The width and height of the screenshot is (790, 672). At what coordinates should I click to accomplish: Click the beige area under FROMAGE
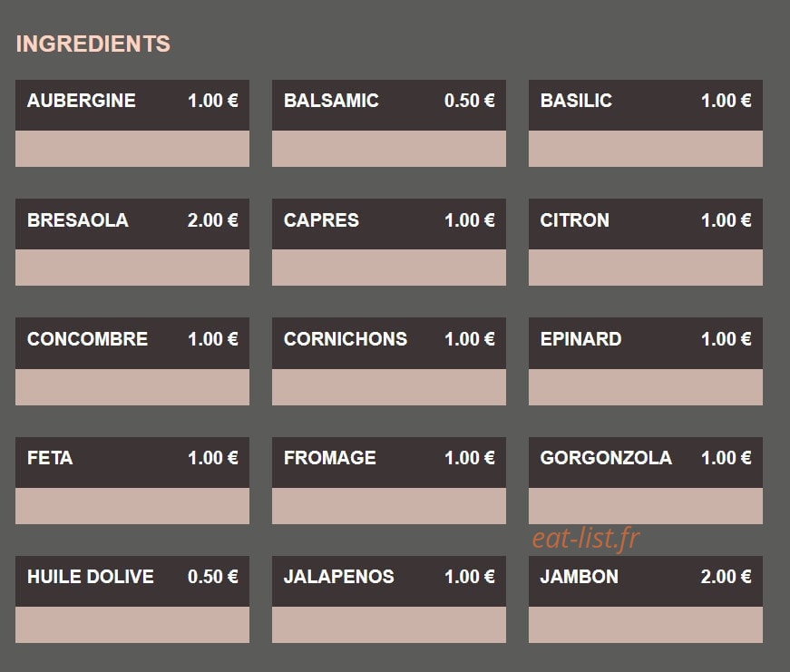point(389,506)
